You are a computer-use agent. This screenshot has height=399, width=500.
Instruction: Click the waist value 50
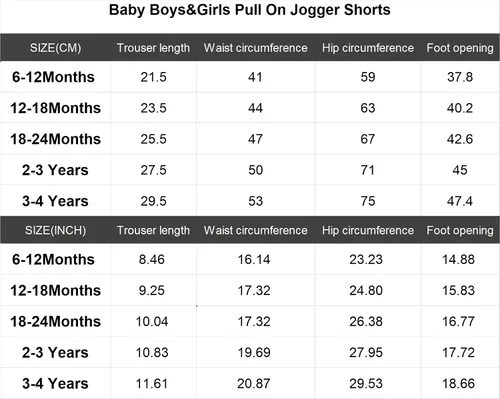[256, 170]
